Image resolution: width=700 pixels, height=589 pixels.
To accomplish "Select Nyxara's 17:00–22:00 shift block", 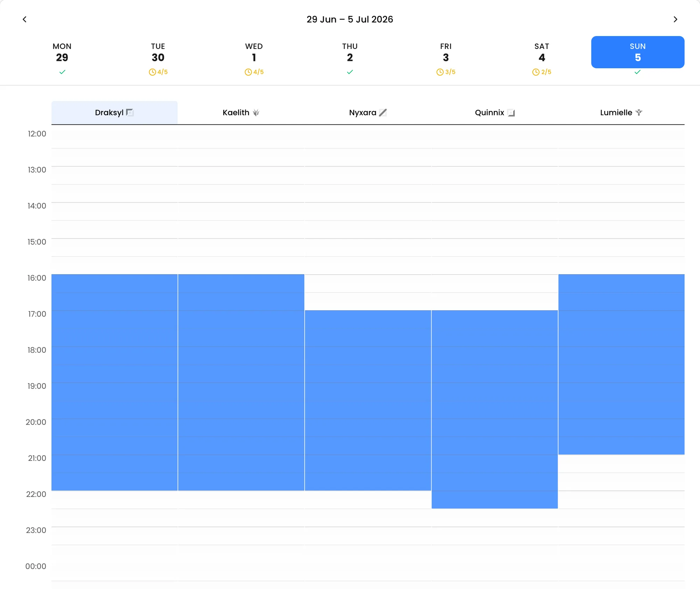I will coord(368,400).
